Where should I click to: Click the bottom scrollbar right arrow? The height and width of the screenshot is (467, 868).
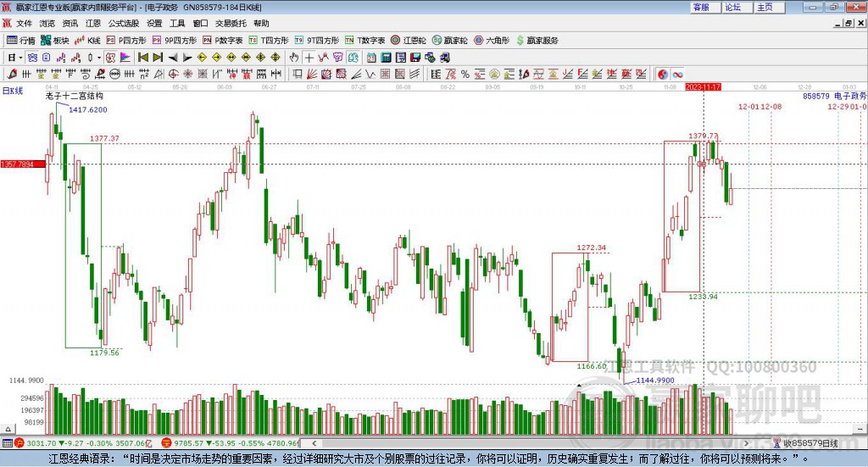(x=746, y=443)
